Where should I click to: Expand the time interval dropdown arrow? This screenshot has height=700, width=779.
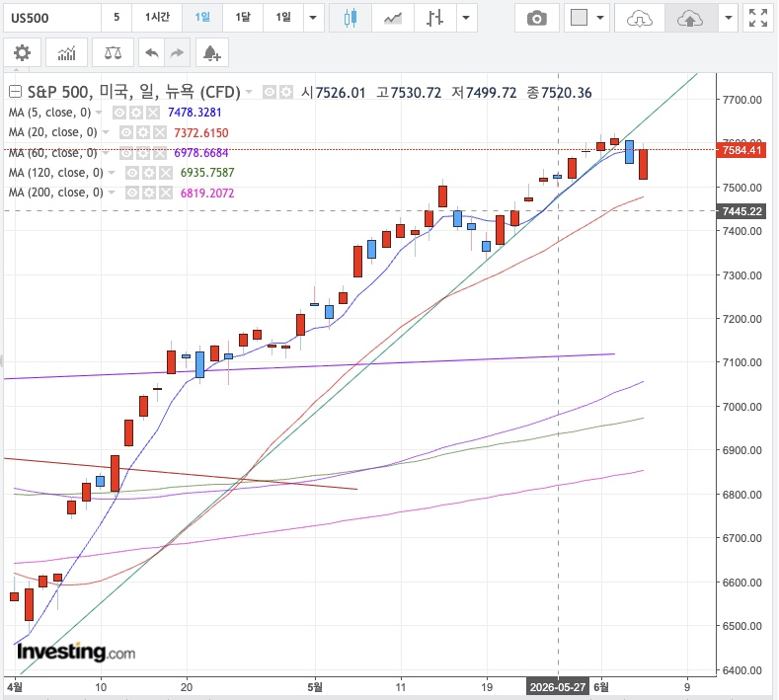pyautogui.click(x=314, y=19)
